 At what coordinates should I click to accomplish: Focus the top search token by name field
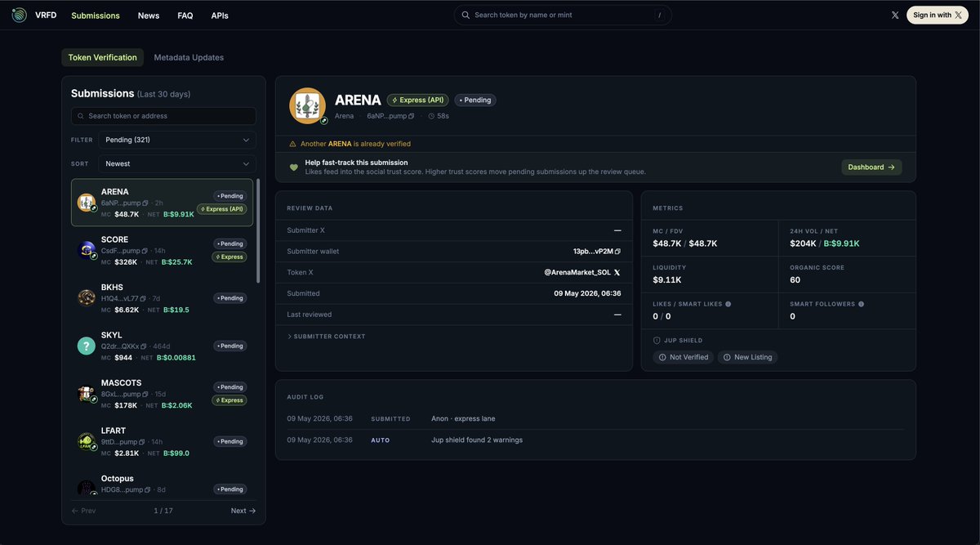(x=563, y=15)
